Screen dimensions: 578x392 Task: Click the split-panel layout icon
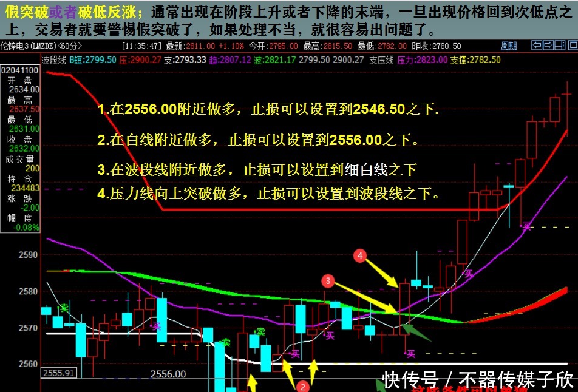pyautogui.click(x=560, y=46)
